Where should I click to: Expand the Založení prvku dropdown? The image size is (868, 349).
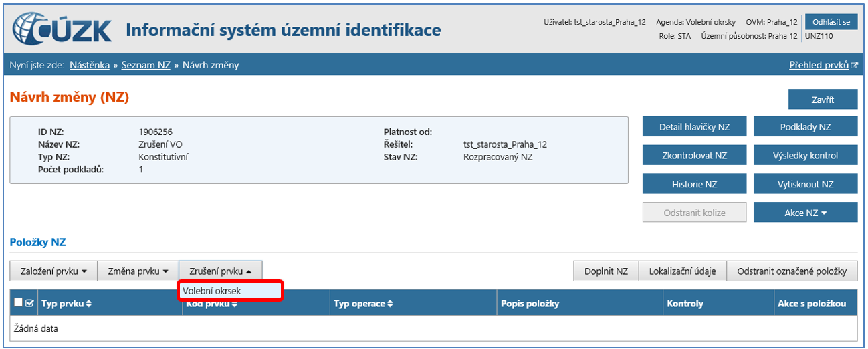click(x=53, y=271)
